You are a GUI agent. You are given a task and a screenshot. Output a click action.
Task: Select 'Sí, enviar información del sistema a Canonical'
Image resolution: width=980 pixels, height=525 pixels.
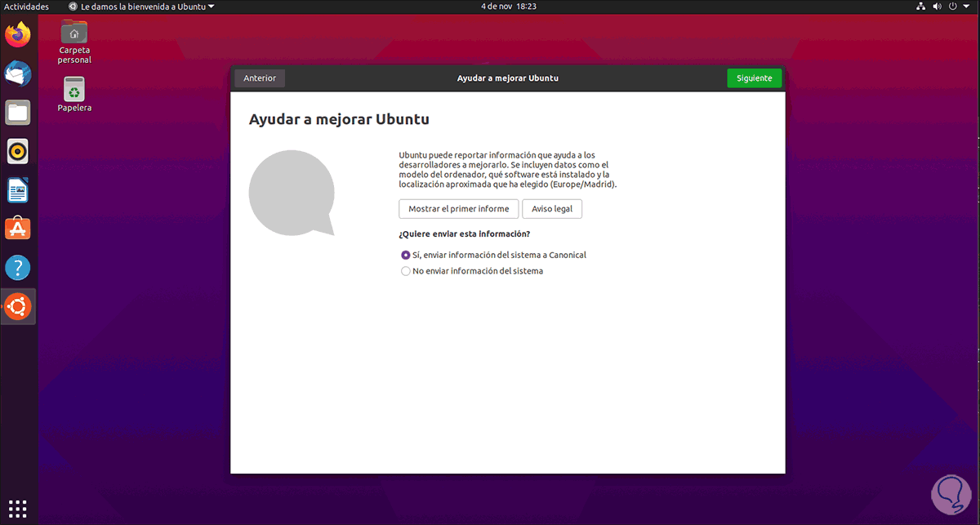[x=493, y=255]
